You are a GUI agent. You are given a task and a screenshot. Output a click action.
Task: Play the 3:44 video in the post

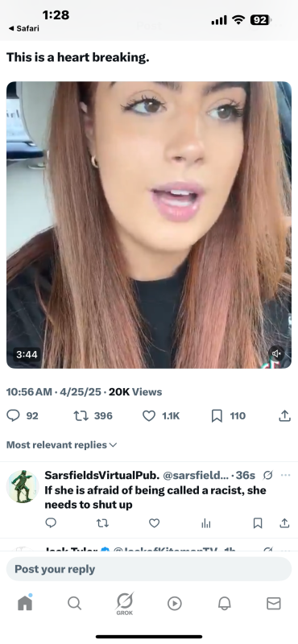click(x=149, y=225)
